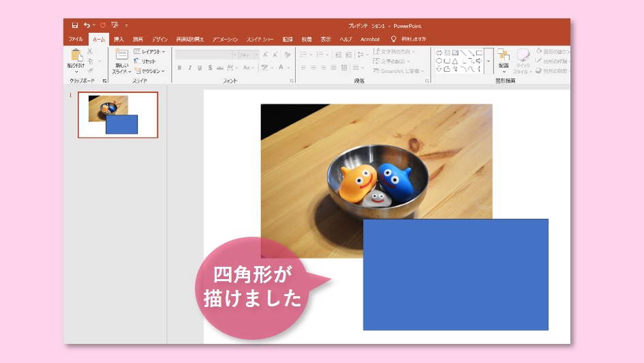Open the ファイル tab
The image size is (644, 363).
point(76,39)
